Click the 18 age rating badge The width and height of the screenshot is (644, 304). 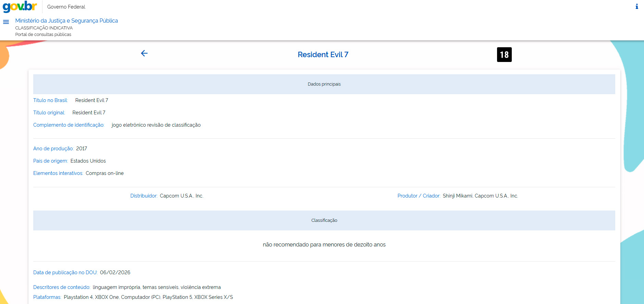(504, 55)
